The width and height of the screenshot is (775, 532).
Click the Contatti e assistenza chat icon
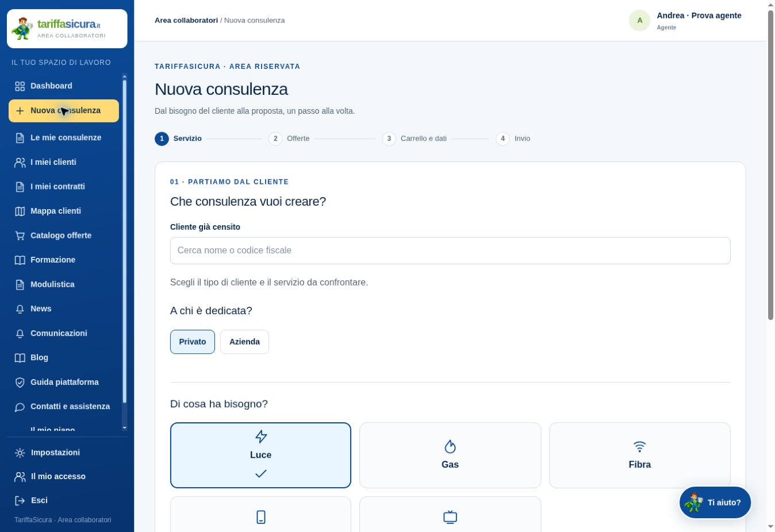pos(20,407)
